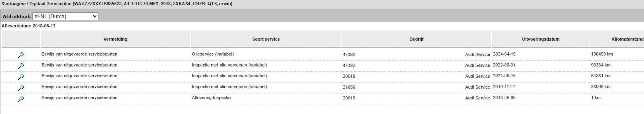Image resolution: width=644 pixels, height=114 pixels.
Task: Select the Aflevering Inspectie service cell
Action: click(x=211, y=98)
